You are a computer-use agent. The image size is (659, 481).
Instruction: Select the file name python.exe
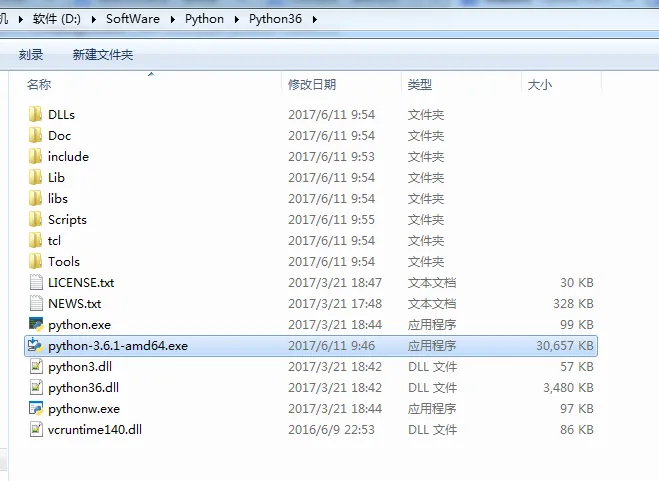click(x=79, y=325)
